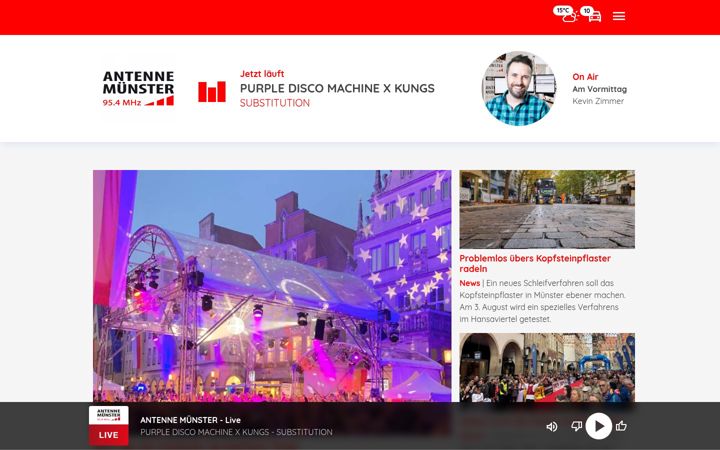Screen dimensions: 720x450
Task: Click the Antenne Münster 95.4 MHz logo
Action: point(138,88)
